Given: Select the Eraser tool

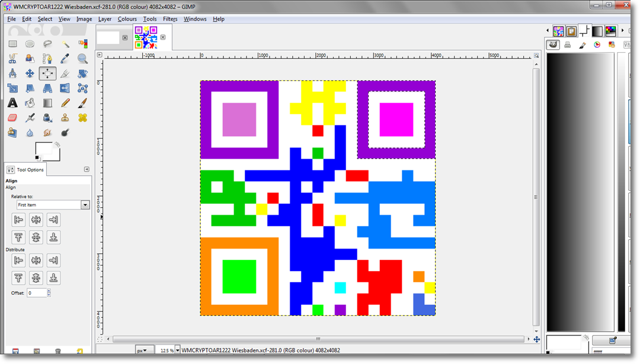Looking at the screenshot, I should pos(12,118).
